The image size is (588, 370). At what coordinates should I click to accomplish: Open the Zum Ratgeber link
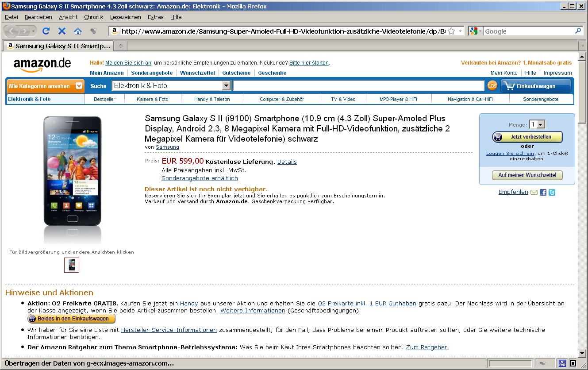point(427,347)
